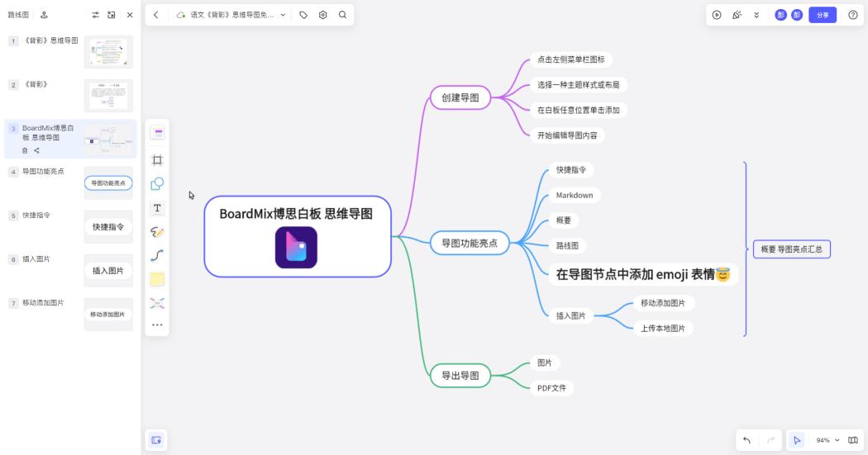Select roadmap slide 5 快捷指令
The width and height of the screenshot is (868, 455).
(x=70, y=226)
